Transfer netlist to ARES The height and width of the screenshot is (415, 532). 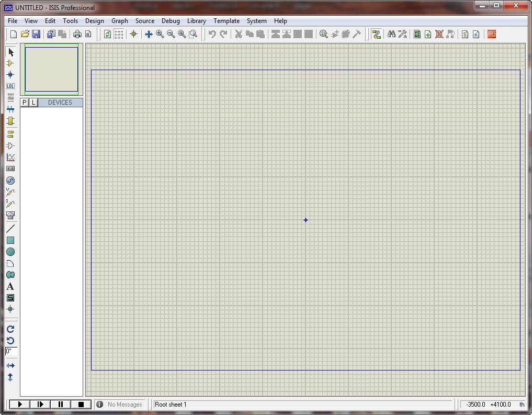[492, 34]
